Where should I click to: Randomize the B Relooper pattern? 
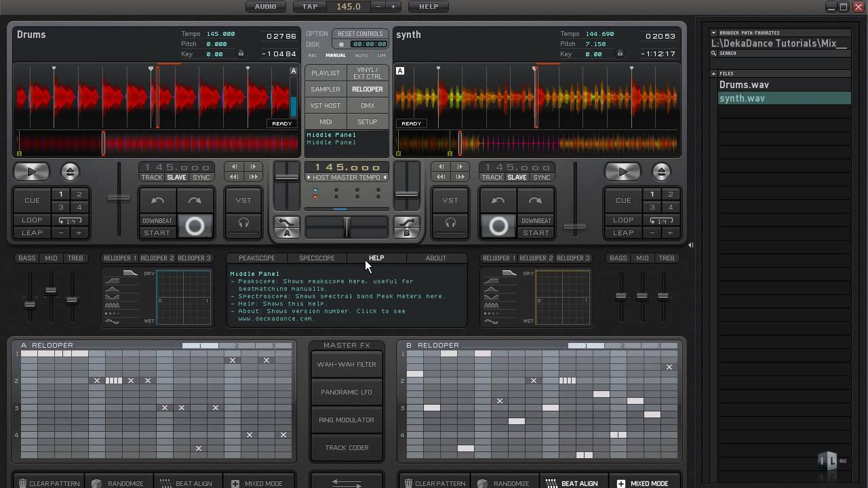click(x=505, y=483)
